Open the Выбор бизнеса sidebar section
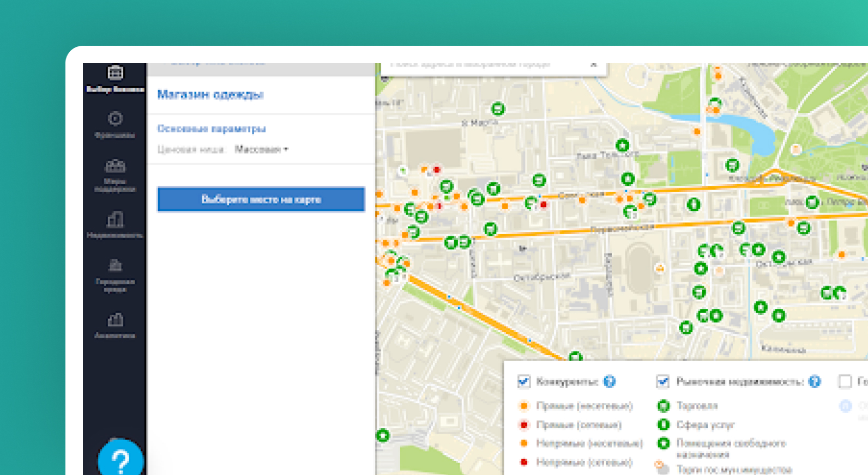 (x=115, y=79)
